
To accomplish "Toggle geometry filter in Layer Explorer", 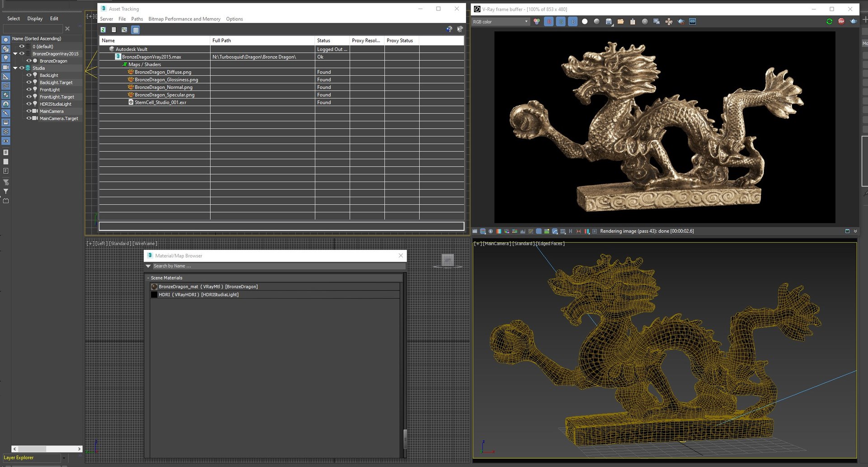I will [6, 40].
